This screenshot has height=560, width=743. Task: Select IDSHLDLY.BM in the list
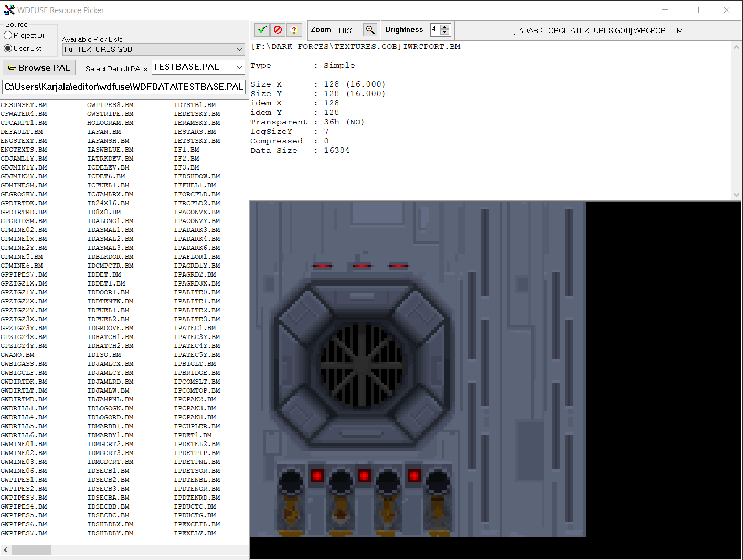point(110,533)
